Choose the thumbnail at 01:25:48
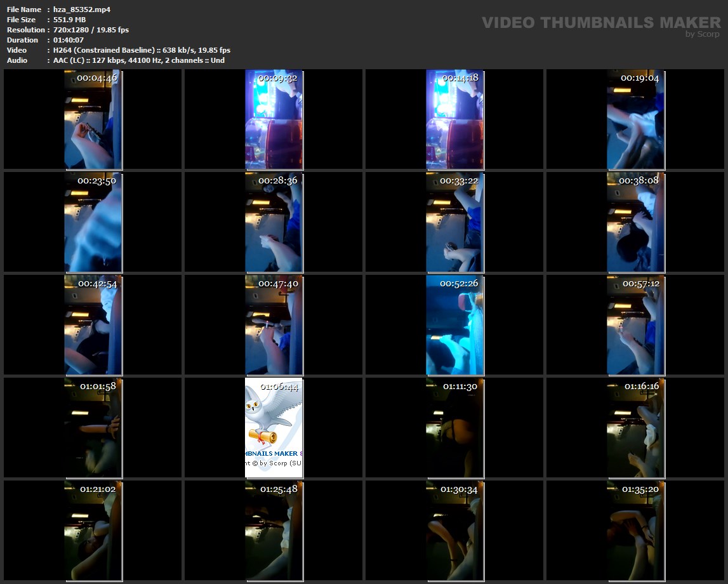The width and height of the screenshot is (728, 584). 274,531
